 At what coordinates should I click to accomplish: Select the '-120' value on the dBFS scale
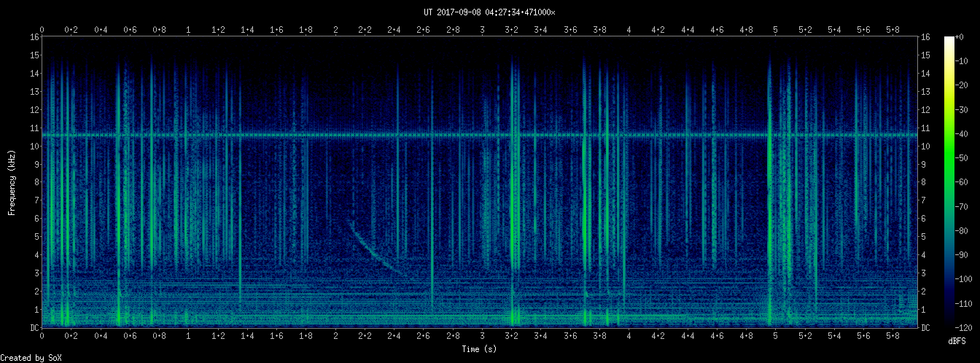point(963,327)
